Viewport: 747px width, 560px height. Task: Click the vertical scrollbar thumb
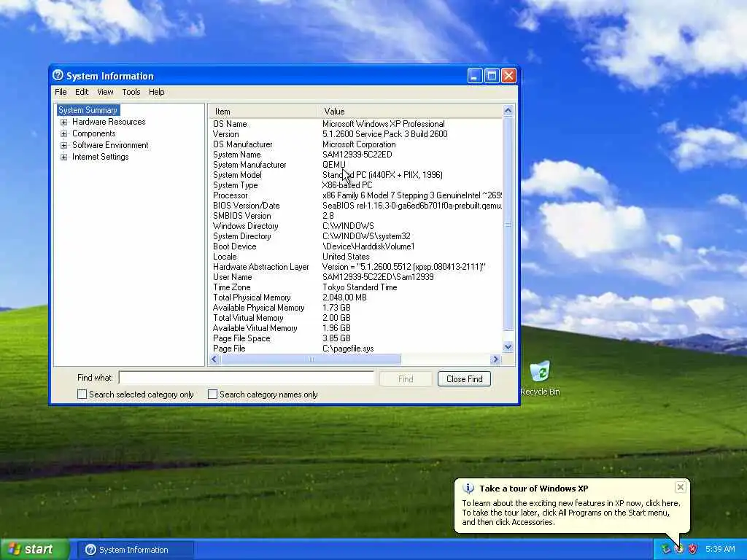pyautogui.click(x=508, y=223)
